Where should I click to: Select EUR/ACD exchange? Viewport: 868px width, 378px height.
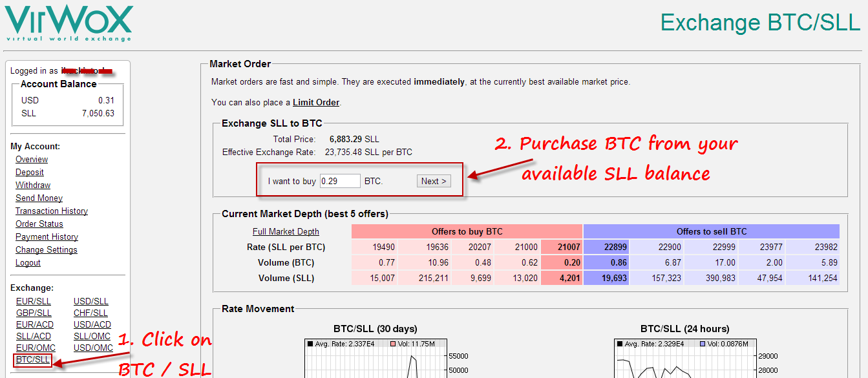pos(35,325)
